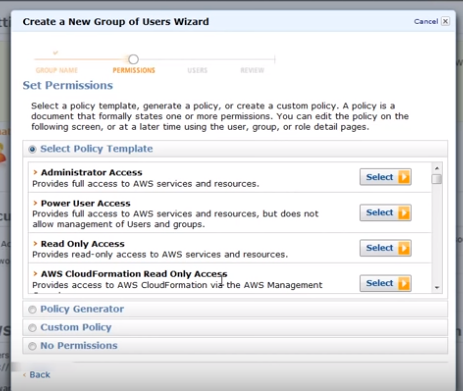
Task: Choose the Custom Policy radio option
Action: (x=32, y=328)
